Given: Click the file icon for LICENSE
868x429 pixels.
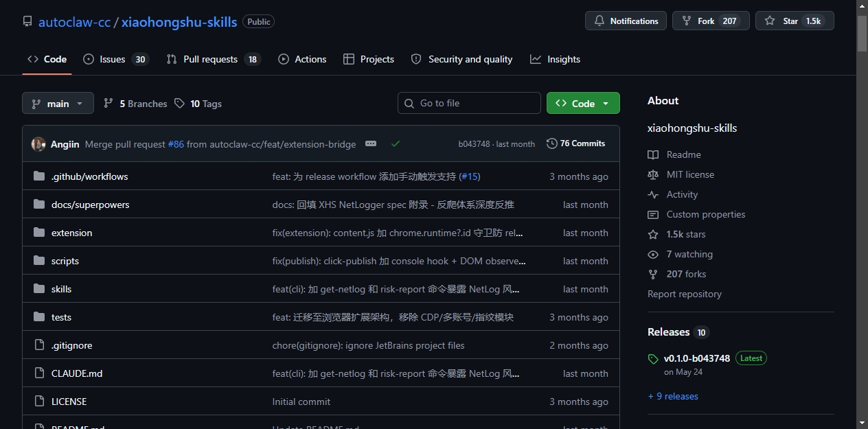Looking at the screenshot, I should click(39, 402).
